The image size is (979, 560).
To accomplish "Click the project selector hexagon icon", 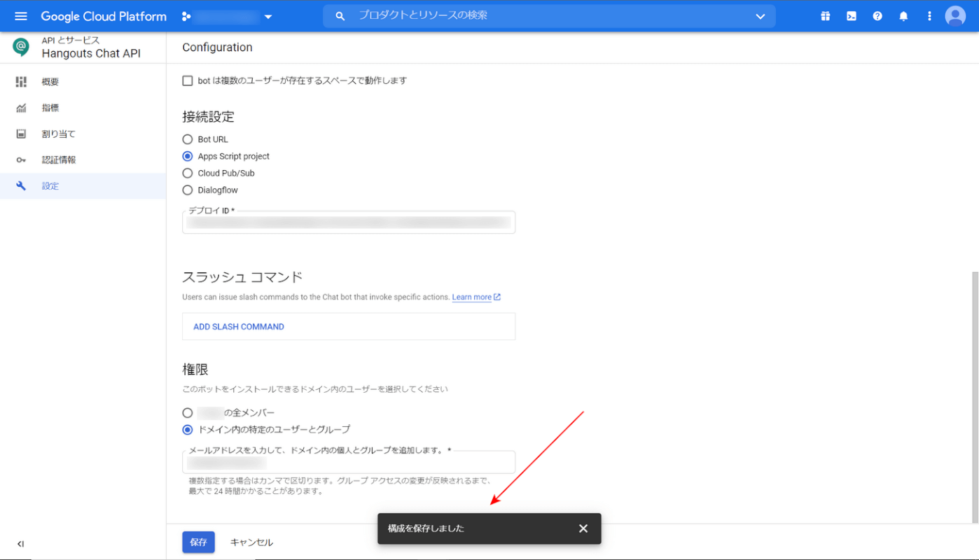I will [186, 16].
